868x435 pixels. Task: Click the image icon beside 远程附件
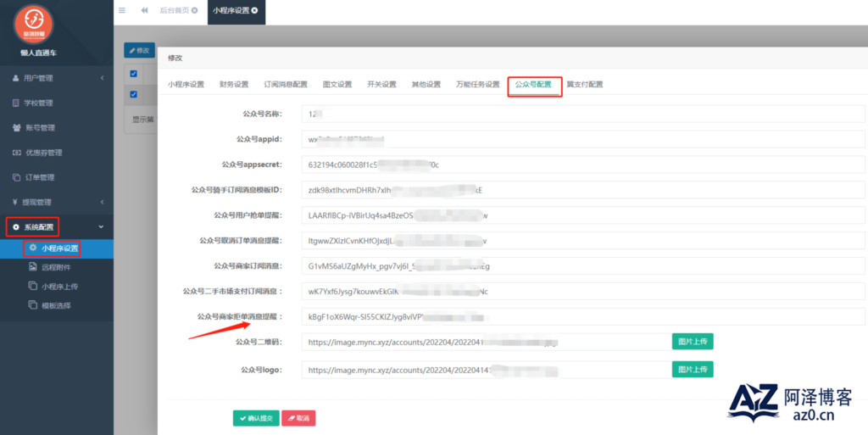[32, 267]
